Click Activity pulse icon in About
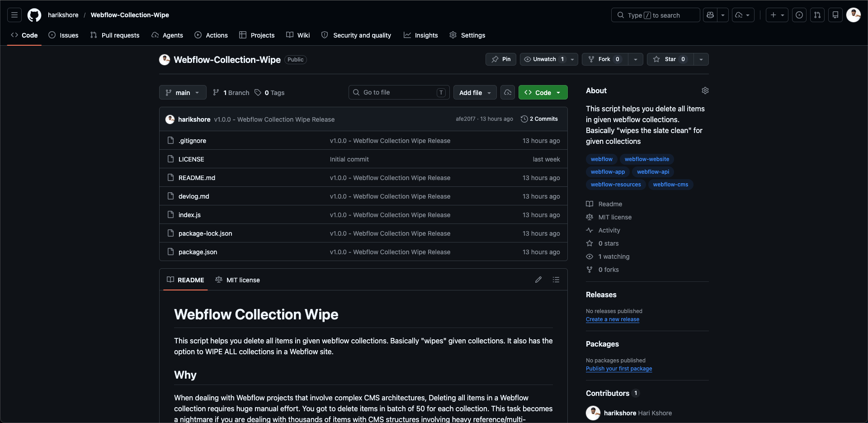 pos(590,230)
